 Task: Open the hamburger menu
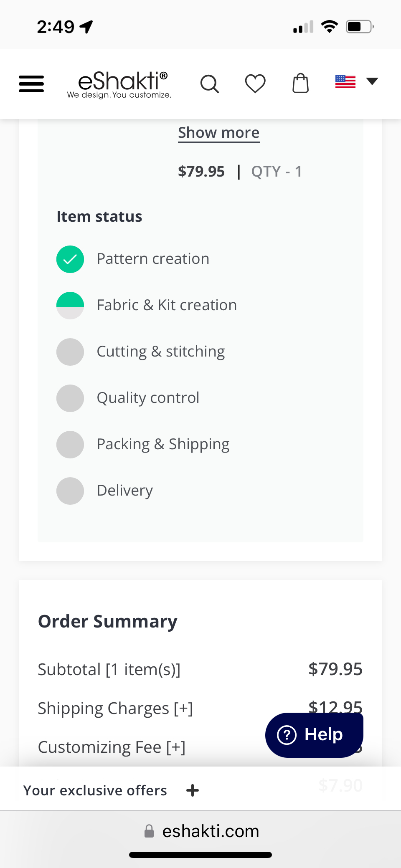pyautogui.click(x=31, y=84)
